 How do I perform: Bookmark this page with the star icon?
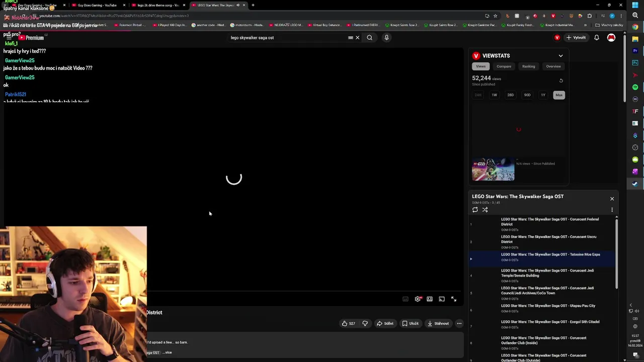click(x=495, y=16)
